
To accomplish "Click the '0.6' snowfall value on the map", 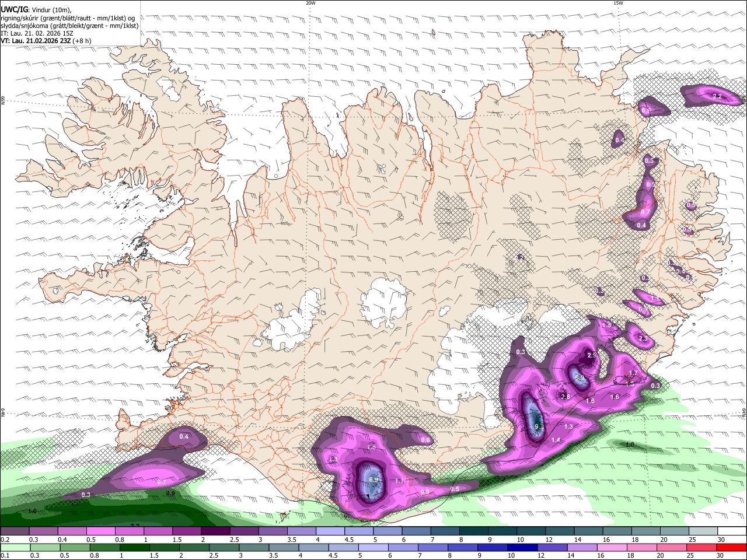I will point(425,440).
